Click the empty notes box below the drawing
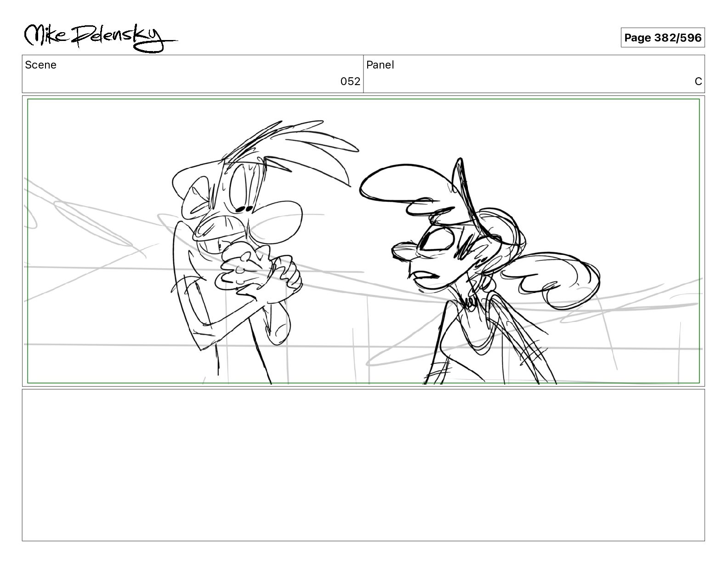The width and height of the screenshot is (728, 563). pos(364,465)
